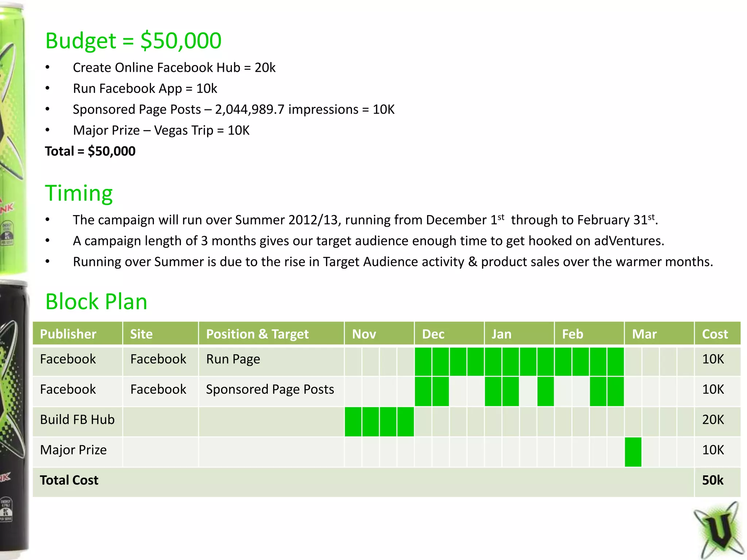
Task: Click the Budget = $50,000 heading
Action: click(x=133, y=40)
